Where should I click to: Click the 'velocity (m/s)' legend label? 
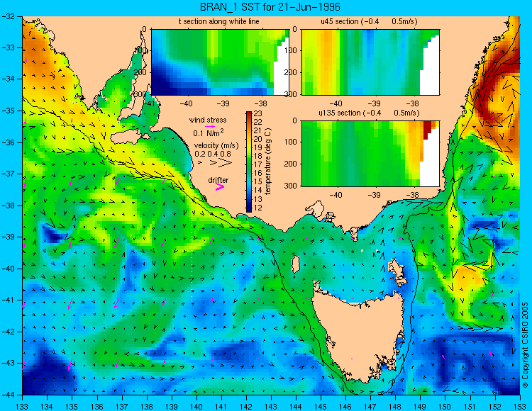coord(216,146)
